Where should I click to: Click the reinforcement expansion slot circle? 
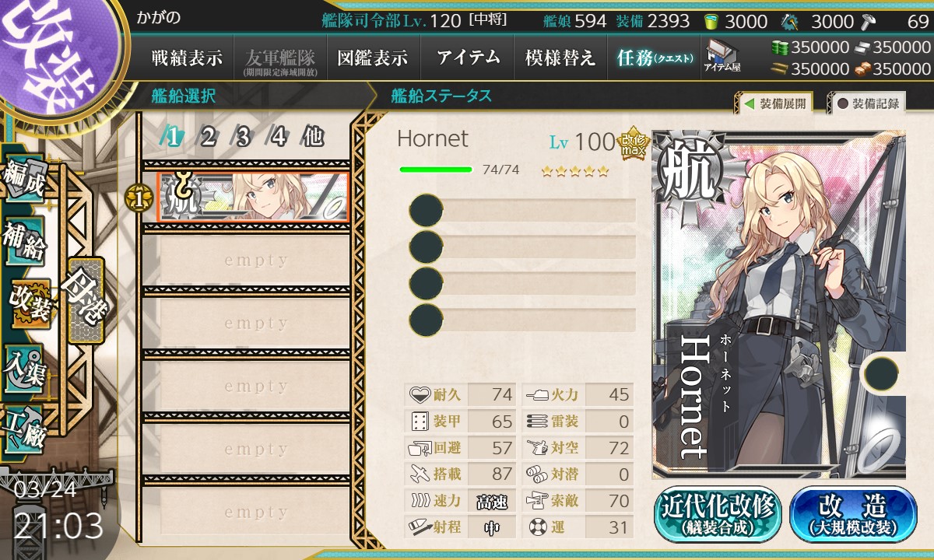point(881,372)
